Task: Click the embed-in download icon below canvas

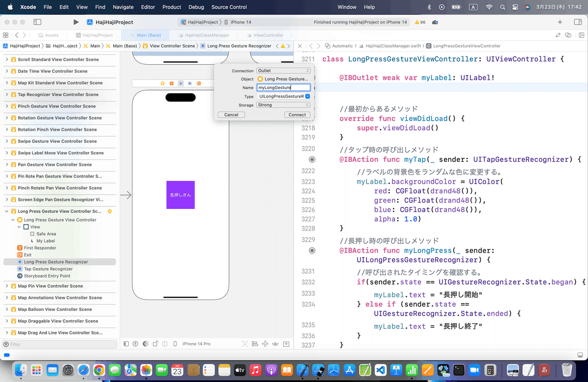Action: 286,344
